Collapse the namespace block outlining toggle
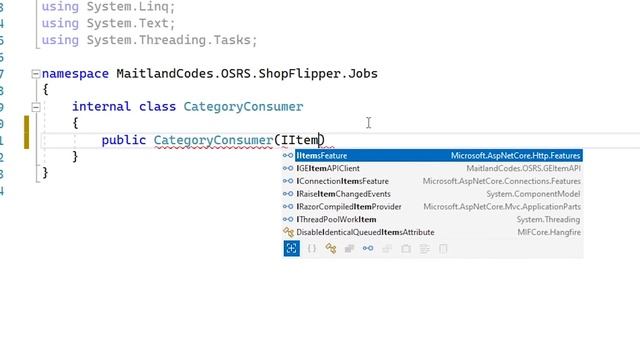The image size is (640, 360). point(36,74)
